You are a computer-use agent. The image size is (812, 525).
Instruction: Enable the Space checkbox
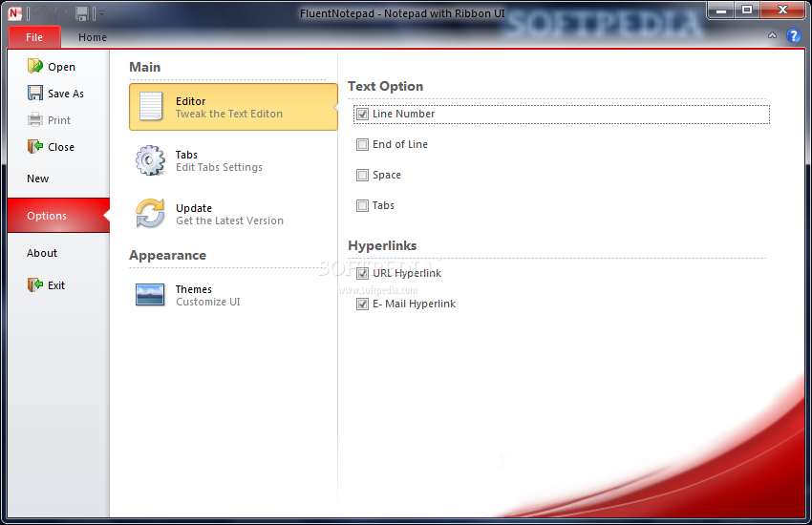(x=362, y=175)
